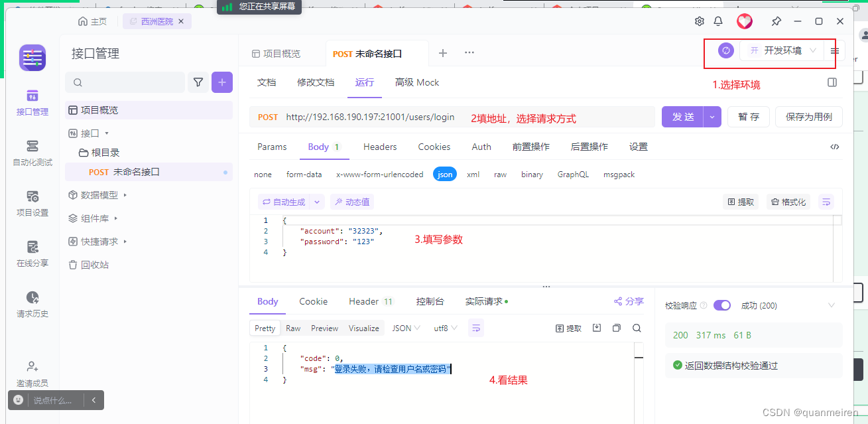868x424 pixels.
Task: Open 在线分享 in the sidebar
Action: click(x=32, y=254)
